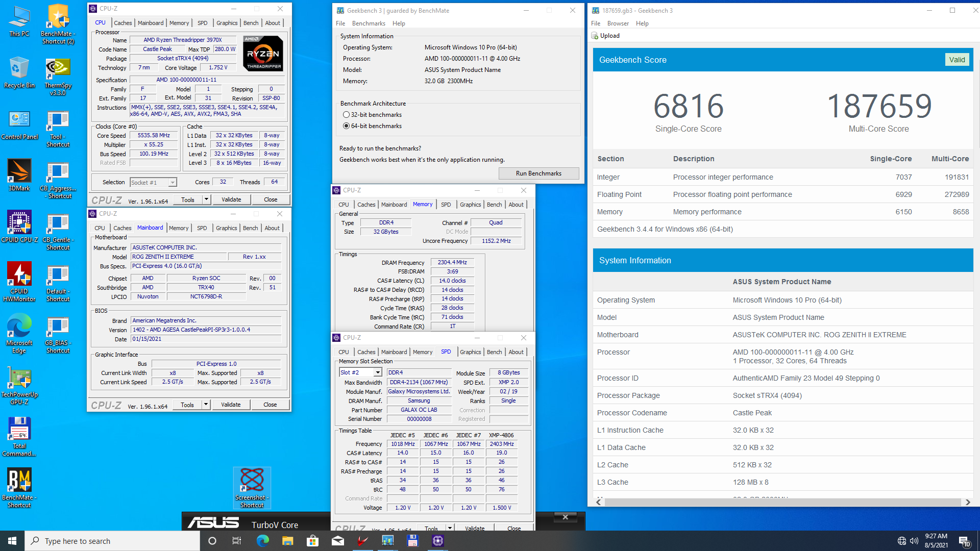This screenshot has width=980, height=551.
Task: Click Close in Mainboard CPU-Z window
Action: tap(270, 405)
